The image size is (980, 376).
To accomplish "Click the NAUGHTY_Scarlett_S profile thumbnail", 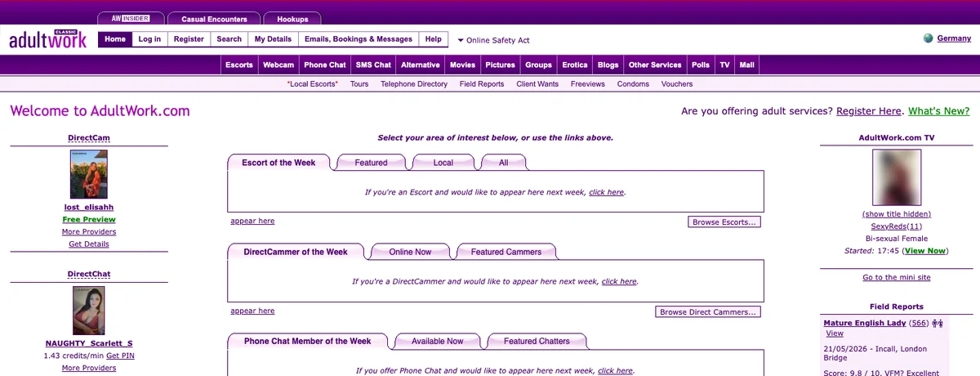I will [89, 311].
